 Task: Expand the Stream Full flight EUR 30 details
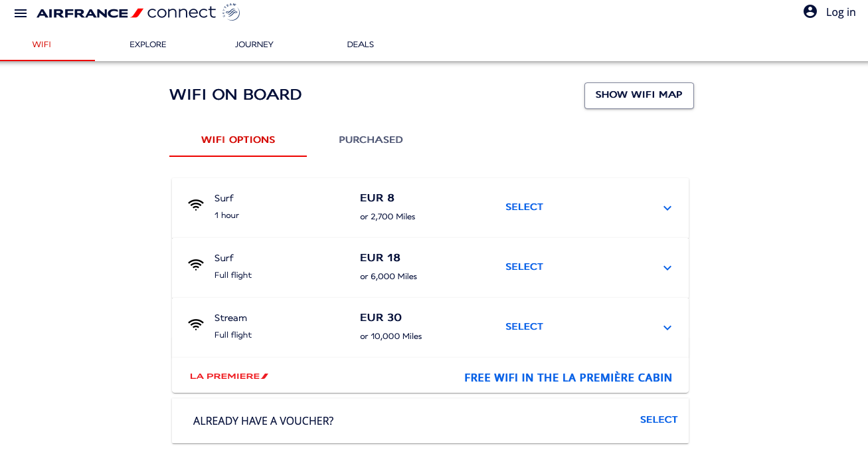[x=667, y=328]
